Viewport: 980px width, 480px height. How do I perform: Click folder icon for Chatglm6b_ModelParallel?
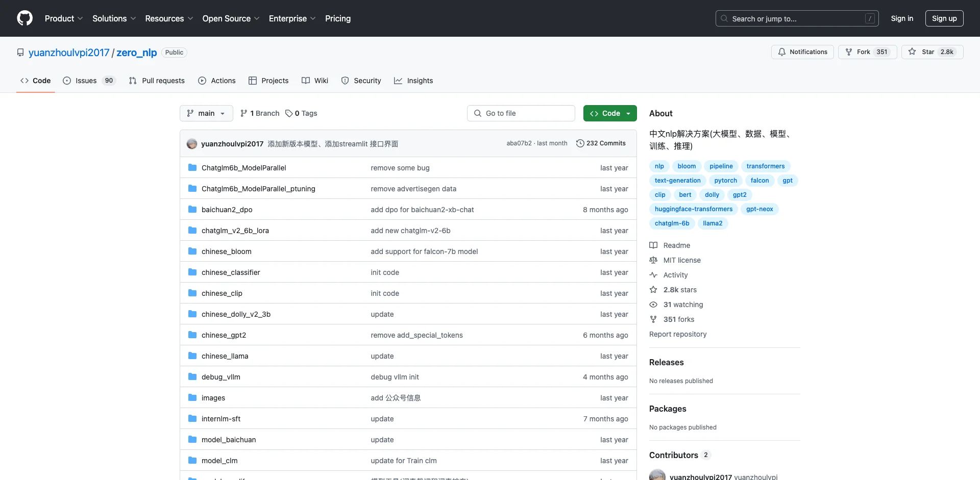coord(192,168)
